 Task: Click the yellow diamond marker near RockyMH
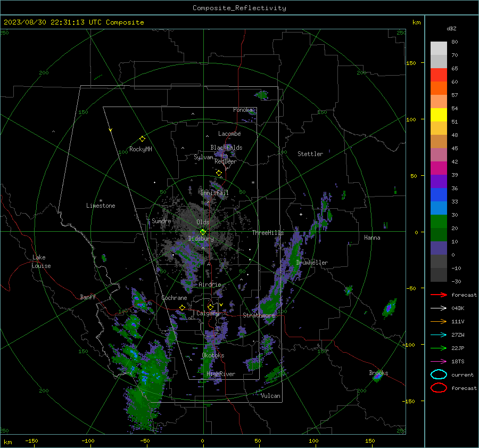coord(142,139)
